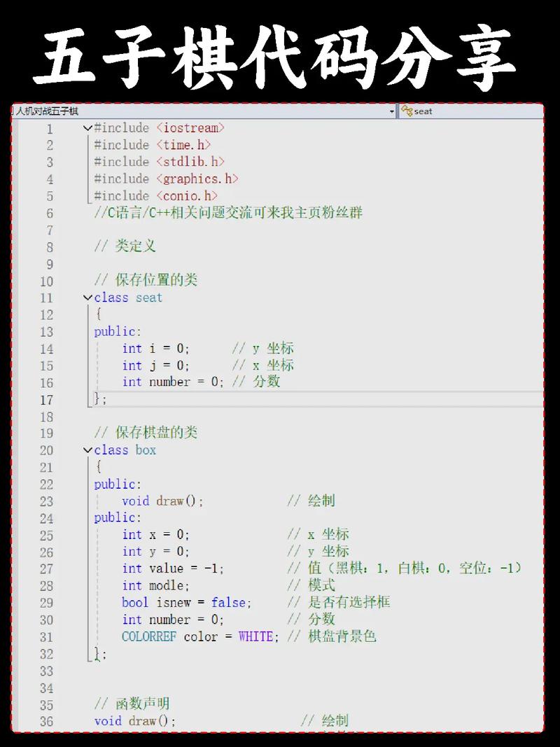Click the isnew variable on line 29
This screenshot has height=747, width=560.
[180, 602]
